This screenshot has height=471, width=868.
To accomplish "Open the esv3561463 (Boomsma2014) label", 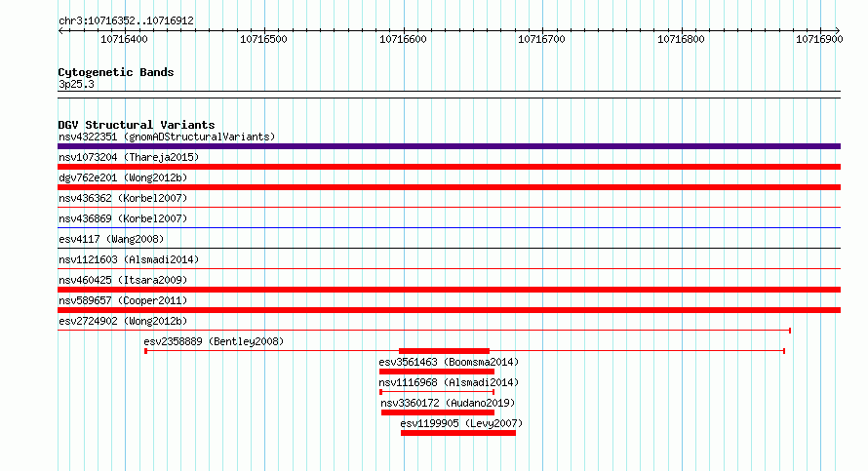I will [x=449, y=362].
